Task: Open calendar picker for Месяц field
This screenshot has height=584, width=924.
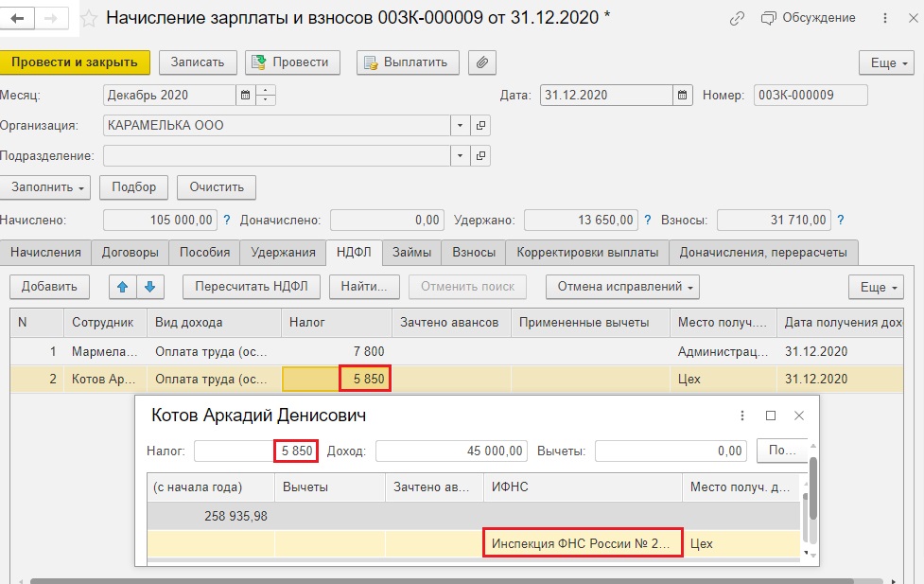Action: [x=246, y=95]
